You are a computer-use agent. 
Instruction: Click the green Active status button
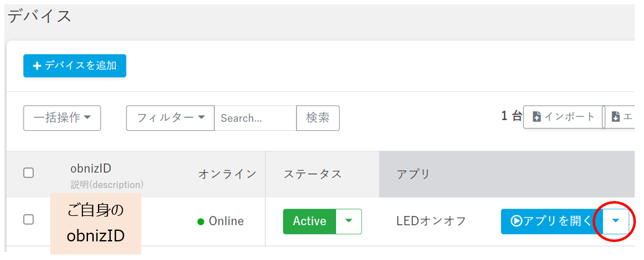(310, 222)
